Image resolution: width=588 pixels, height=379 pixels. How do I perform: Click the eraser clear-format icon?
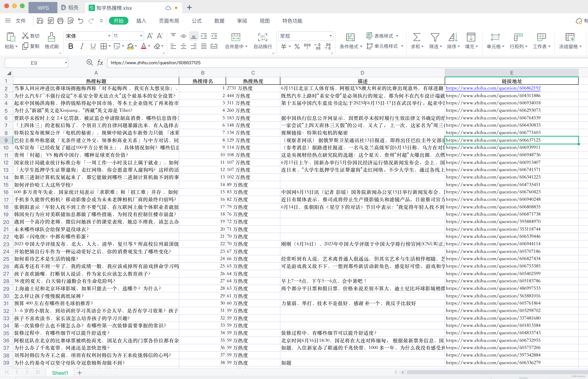[x=157, y=46]
